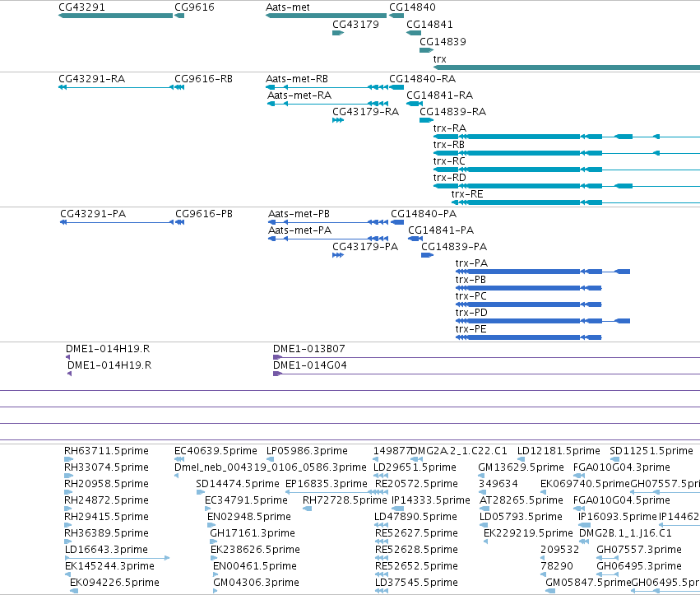Click the CG14841-PA protein label
The width and height of the screenshot is (700, 595).
coord(441,230)
